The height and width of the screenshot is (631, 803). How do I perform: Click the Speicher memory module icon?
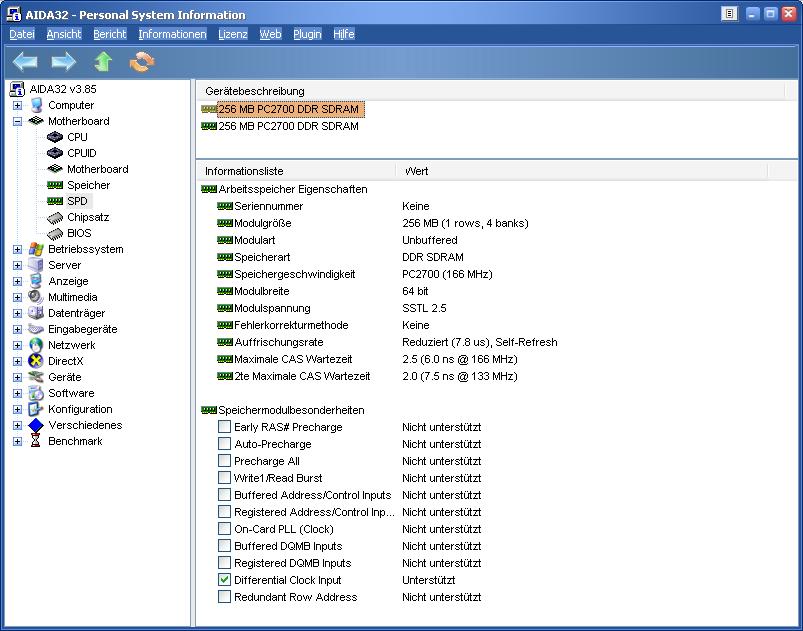(55, 185)
